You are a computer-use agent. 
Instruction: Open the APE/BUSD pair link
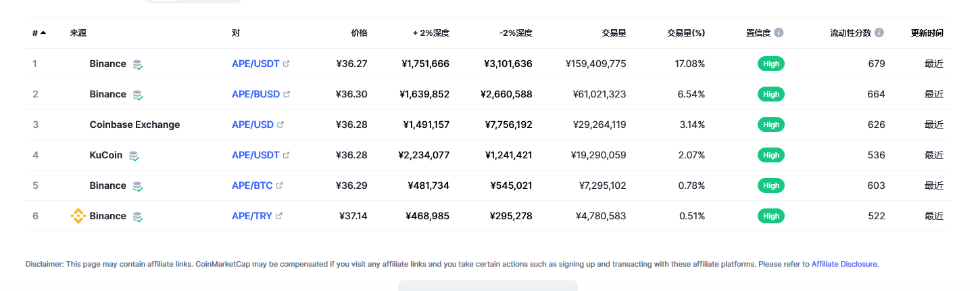pos(255,94)
